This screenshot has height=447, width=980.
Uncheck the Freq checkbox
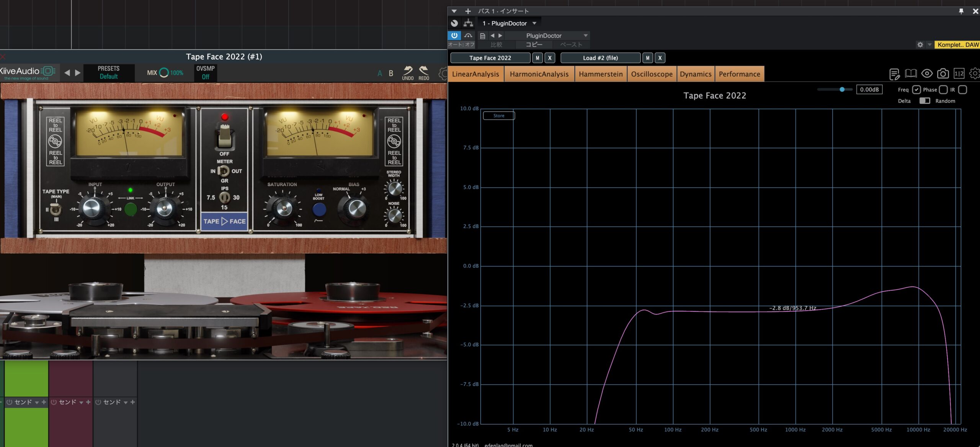[x=916, y=90]
